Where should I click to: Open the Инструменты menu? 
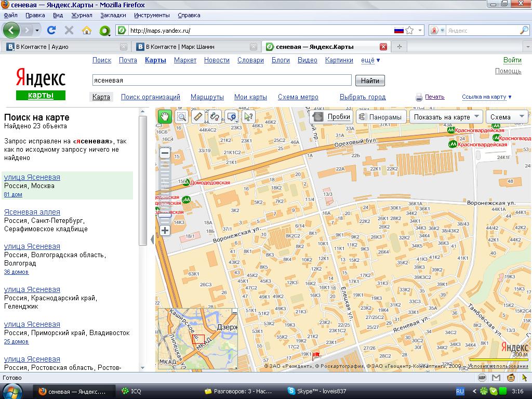152,15
